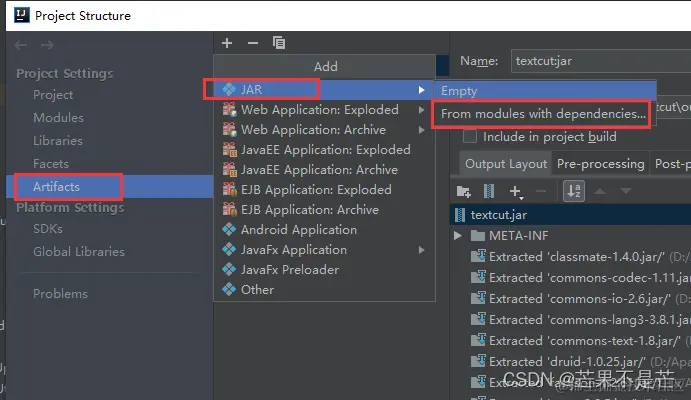Screen dimensions: 691x400
Task: Choose From modules with dependencies option
Action: (544, 114)
